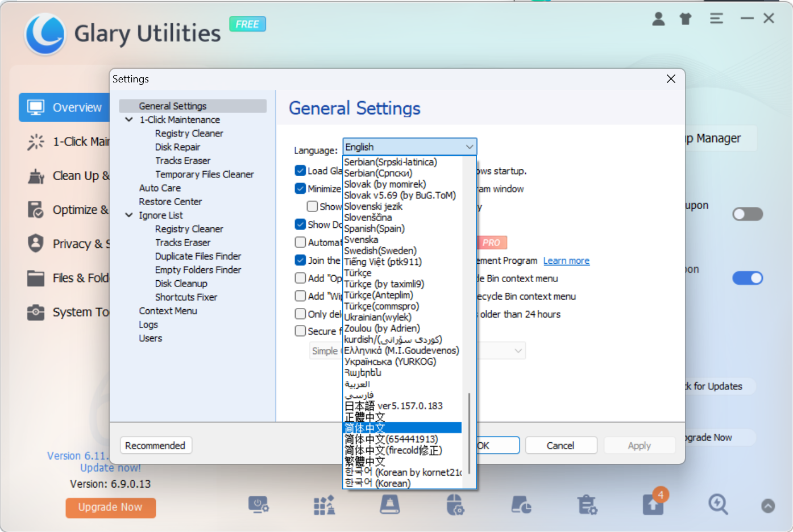Enable the Secure file deletion checkbox
The height and width of the screenshot is (532, 793).
(301, 331)
